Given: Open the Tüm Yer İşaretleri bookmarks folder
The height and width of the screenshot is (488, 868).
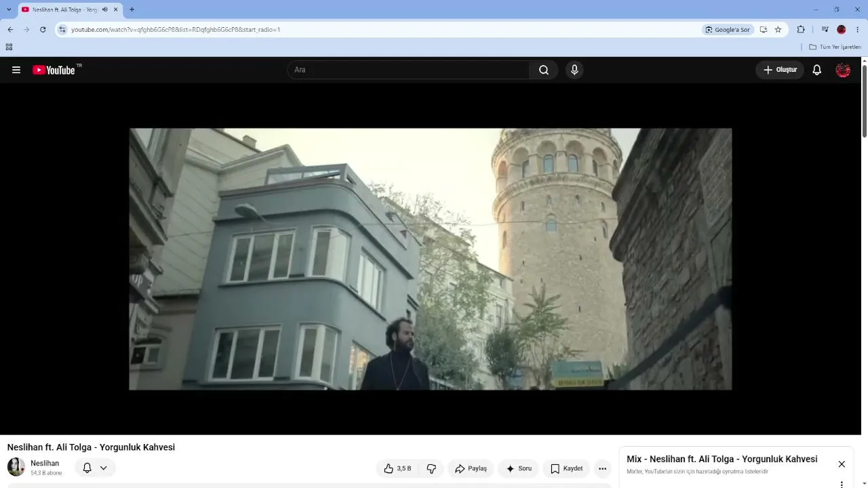Looking at the screenshot, I should [x=835, y=47].
